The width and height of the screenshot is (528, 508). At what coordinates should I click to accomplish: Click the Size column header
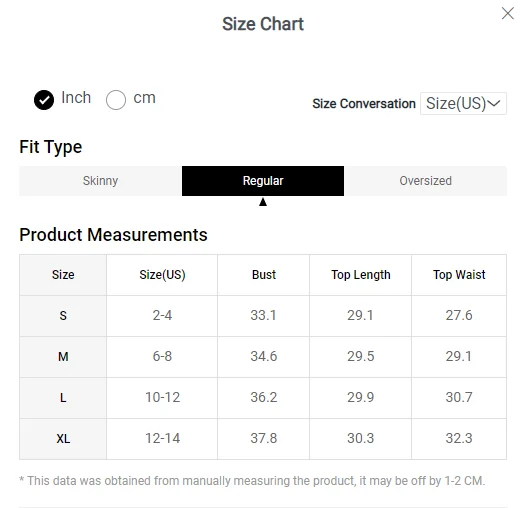point(63,275)
